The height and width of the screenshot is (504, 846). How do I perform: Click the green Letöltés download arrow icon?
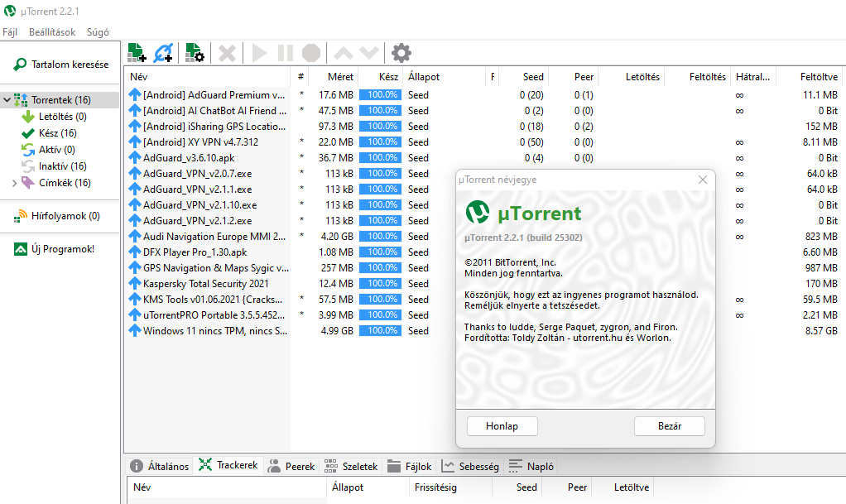coord(28,117)
